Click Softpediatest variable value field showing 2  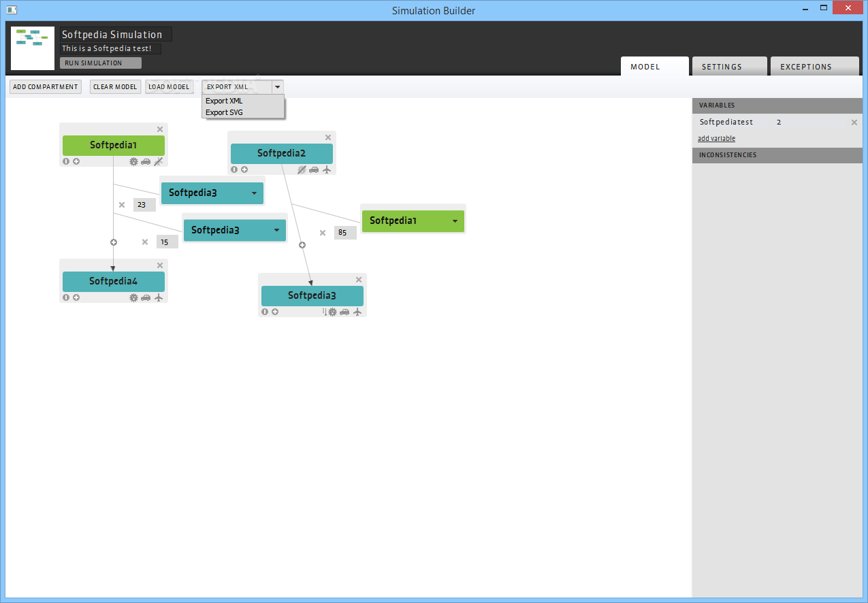pos(807,123)
